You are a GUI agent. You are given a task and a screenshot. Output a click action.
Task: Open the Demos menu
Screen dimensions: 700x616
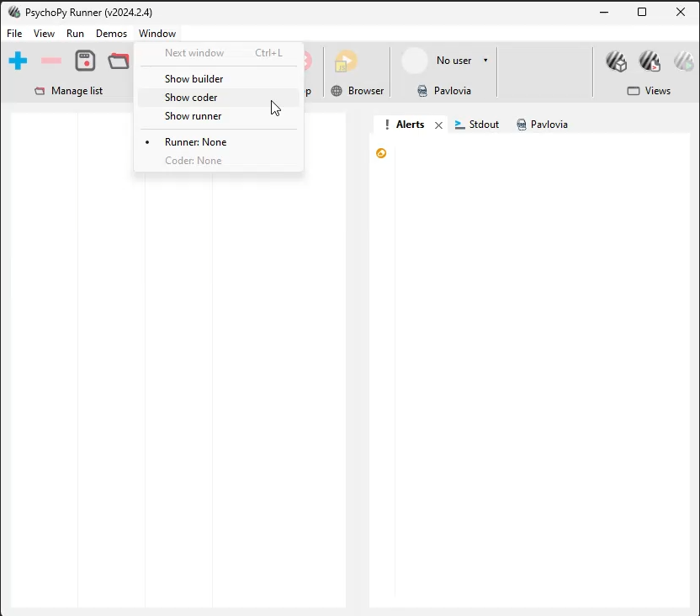click(111, 34)
